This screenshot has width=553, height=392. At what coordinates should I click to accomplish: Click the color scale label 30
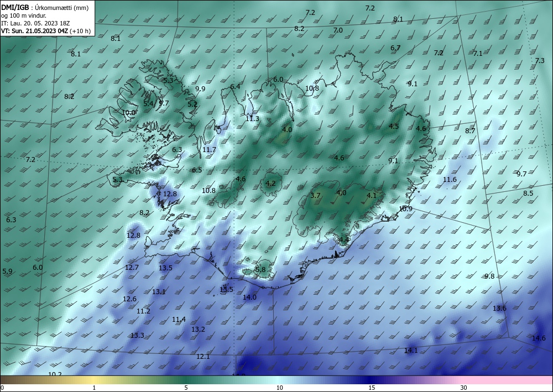tap(463, 388)
